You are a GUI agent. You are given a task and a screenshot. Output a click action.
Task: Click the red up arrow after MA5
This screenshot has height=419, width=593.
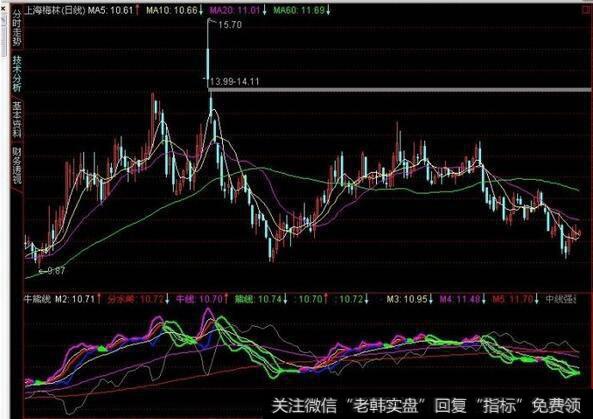click(x=138, y=10)
